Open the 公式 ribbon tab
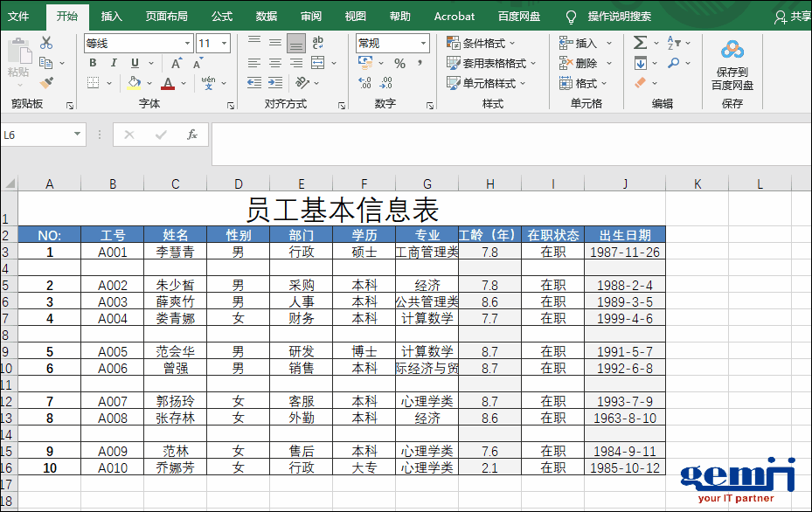 (222, 16)
